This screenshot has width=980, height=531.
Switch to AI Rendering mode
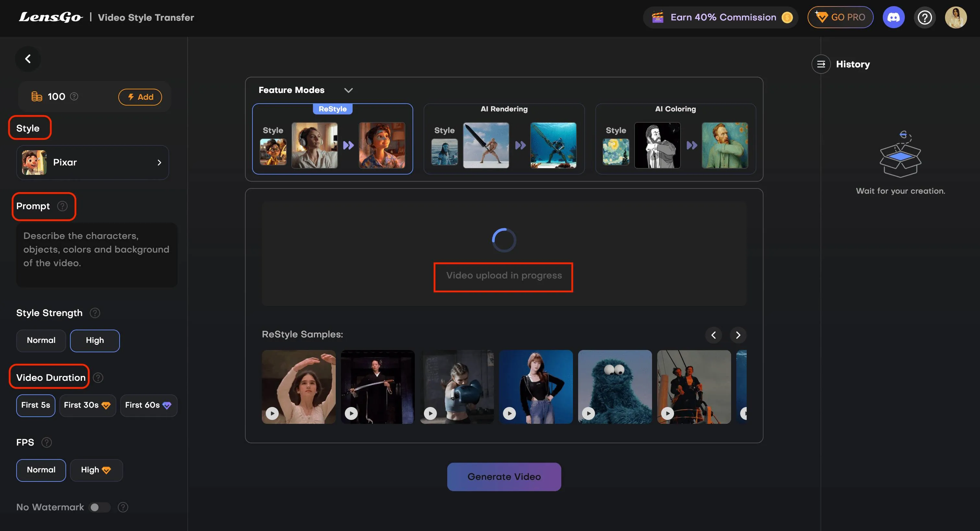pyautogui.click(x=504, y=139)
